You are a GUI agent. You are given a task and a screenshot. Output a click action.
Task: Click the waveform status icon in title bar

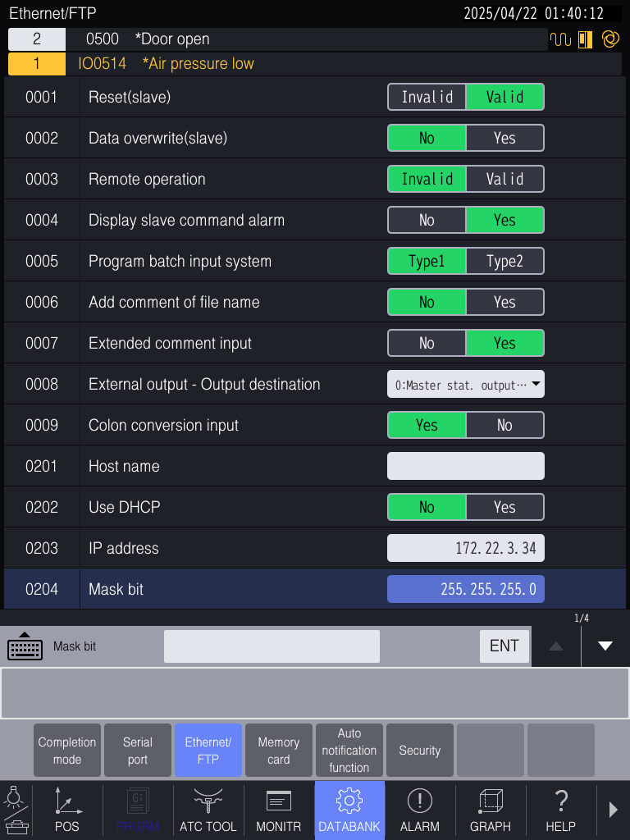point(561,39)
